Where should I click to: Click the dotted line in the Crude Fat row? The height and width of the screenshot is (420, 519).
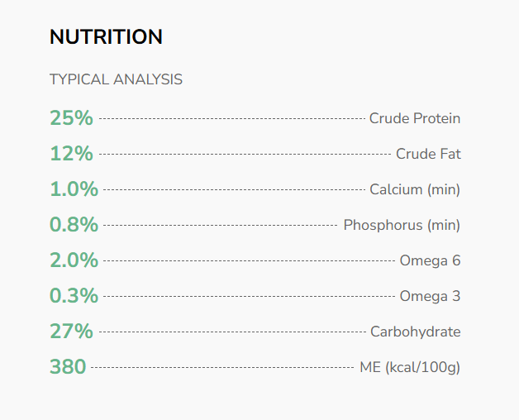[245, 155]
